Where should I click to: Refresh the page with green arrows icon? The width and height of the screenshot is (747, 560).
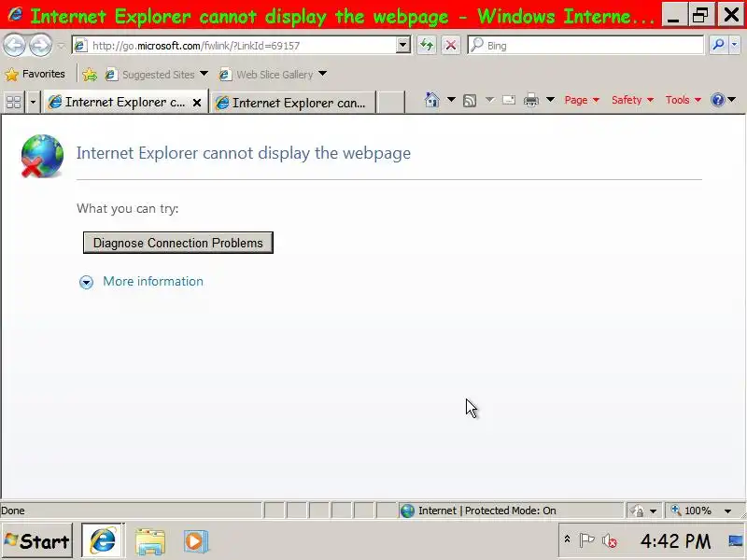pos(427,46)
